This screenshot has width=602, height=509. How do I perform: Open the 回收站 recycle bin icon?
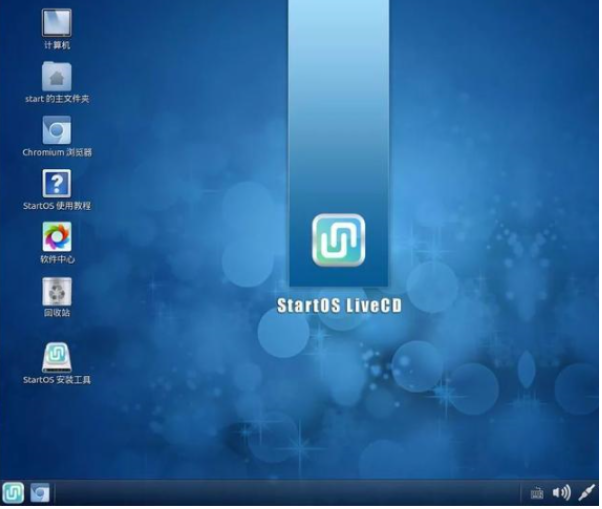click(x=56, y=291)
